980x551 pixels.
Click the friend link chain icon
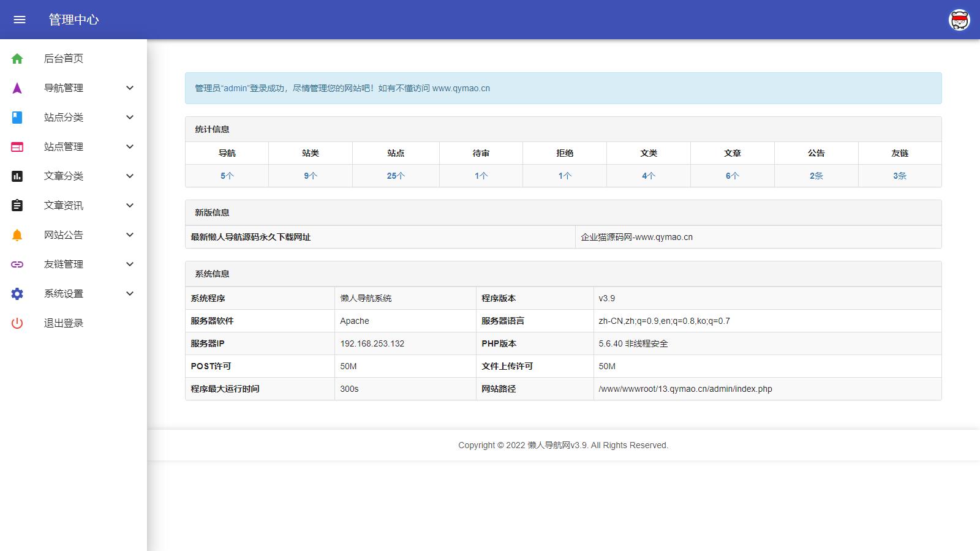(x=17, y=264)
